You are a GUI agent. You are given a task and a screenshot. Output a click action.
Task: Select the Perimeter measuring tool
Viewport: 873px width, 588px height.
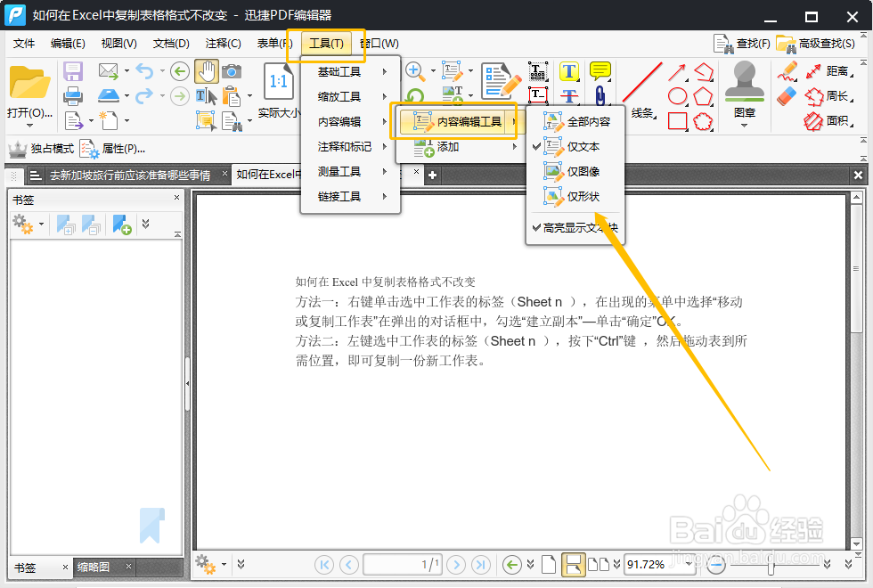[x=829, y=96]
